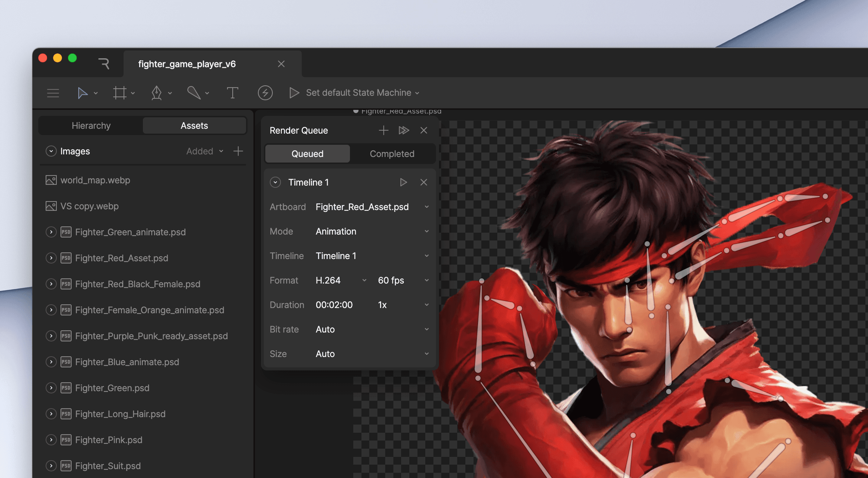Open the Format H.264 dropdown
This screenshot has height=478, width=868.
(341, 280)
